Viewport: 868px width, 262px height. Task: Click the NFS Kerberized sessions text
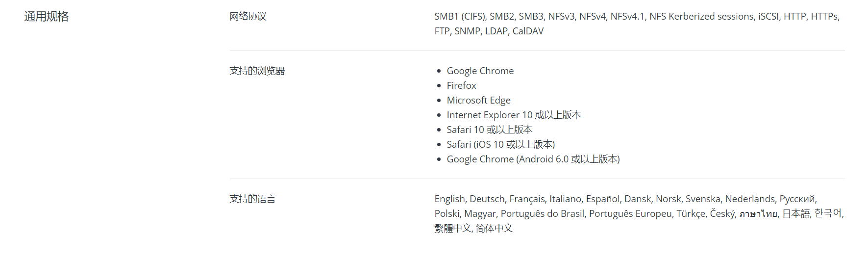(x=701, y=17)
